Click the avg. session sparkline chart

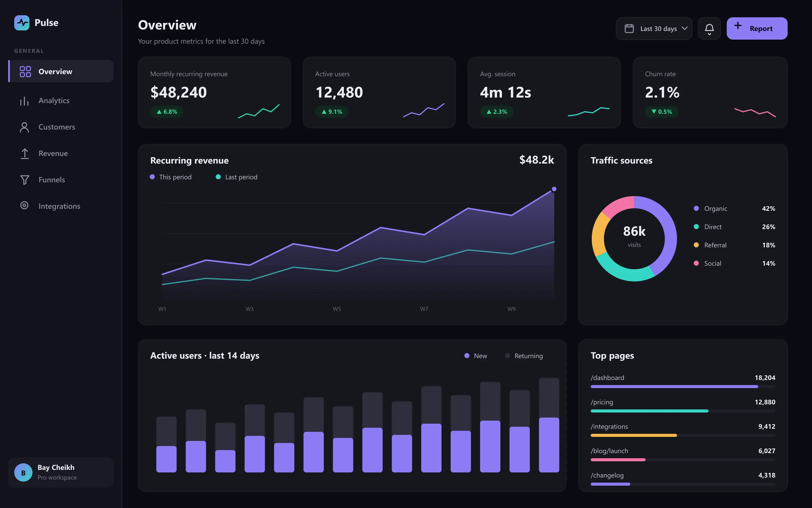(x=588, y=112)
